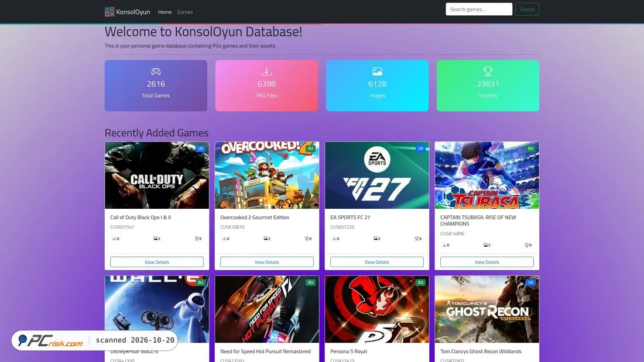Click trophy count icon on Overcooked 2 card
The image size is (644, 362).
point(307,239)
